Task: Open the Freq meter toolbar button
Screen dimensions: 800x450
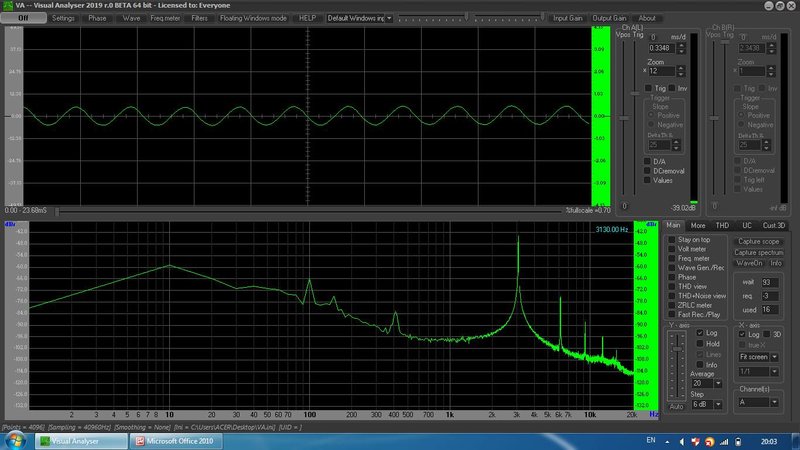Action: coord(165,18)
